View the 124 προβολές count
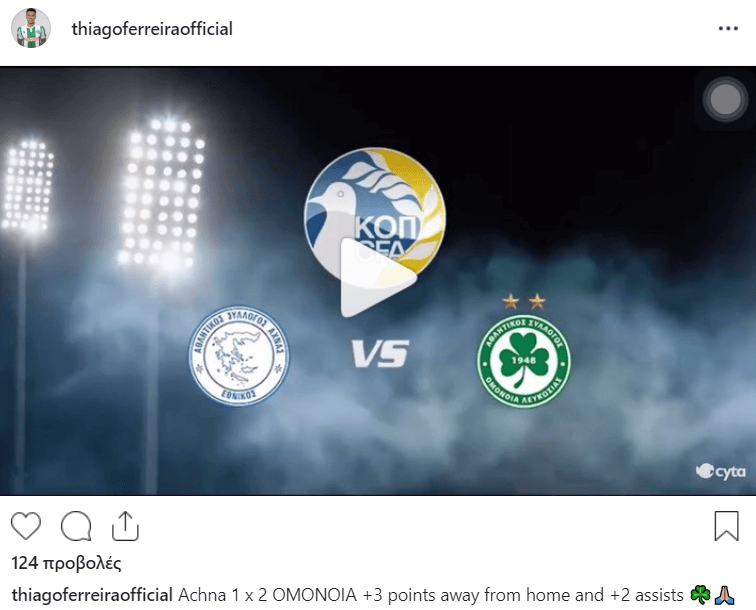Screen dimensions: 756x610 coord(66,563)
